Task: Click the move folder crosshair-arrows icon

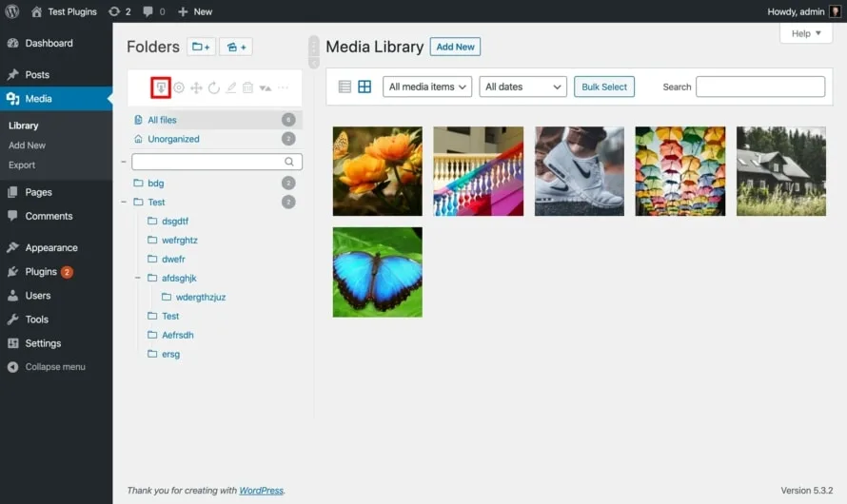Action: click(x=196, y=87)
